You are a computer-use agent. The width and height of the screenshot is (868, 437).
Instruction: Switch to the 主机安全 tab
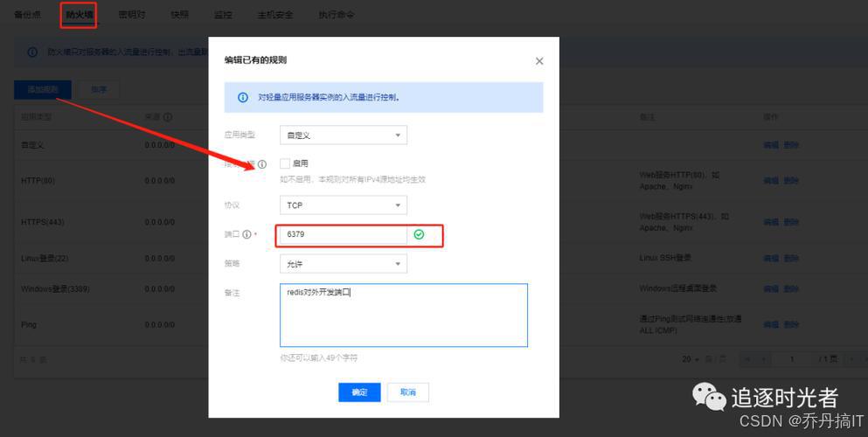click(275, 15)
